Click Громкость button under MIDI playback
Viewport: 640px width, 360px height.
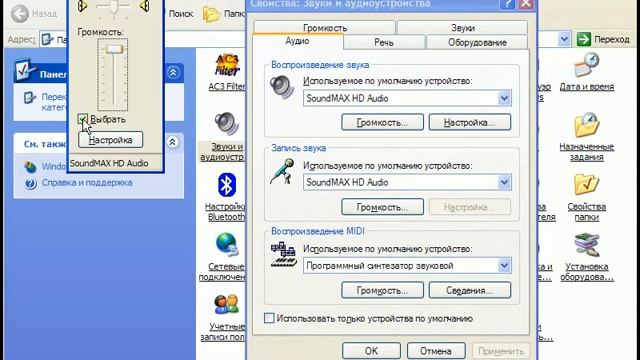[x=382, y=290]
